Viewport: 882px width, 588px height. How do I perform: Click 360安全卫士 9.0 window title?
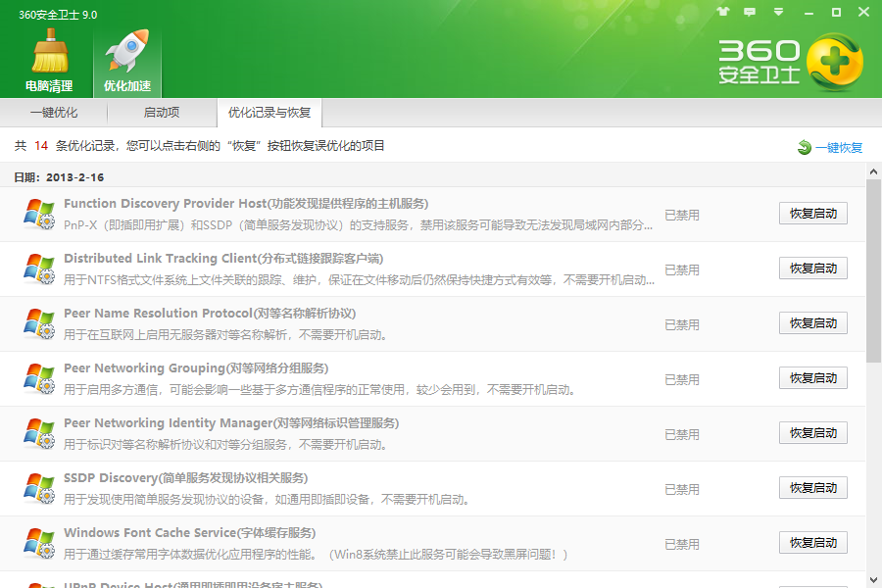[x=58, y=15]
